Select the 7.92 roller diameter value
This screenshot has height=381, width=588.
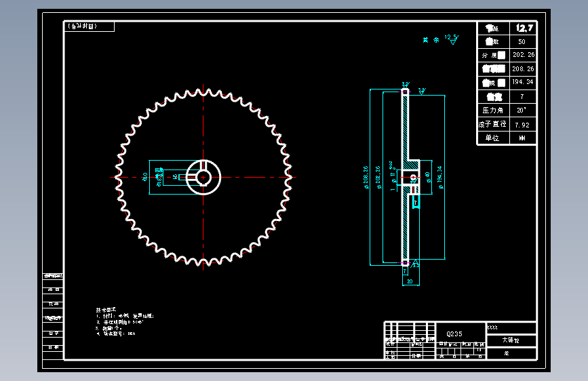point(522,125)
